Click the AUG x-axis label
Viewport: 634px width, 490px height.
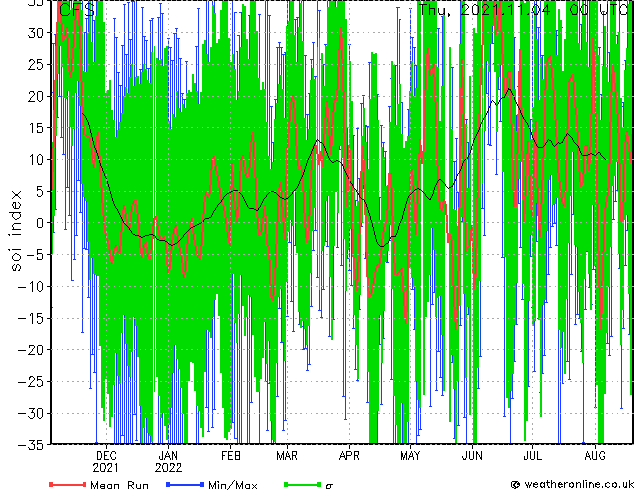(595, 456)
